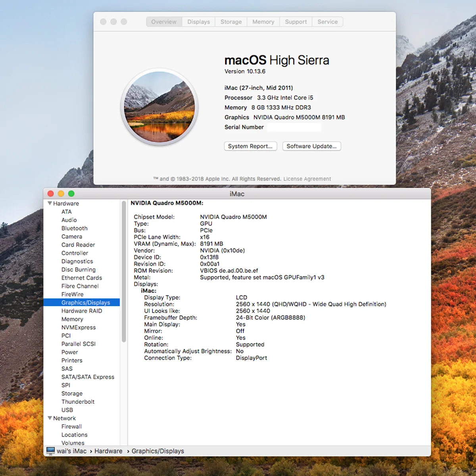This screenshot has width=476, height=476.
Task: Select SATA/SATA Express in the sidebar
Action: point(88,377)
